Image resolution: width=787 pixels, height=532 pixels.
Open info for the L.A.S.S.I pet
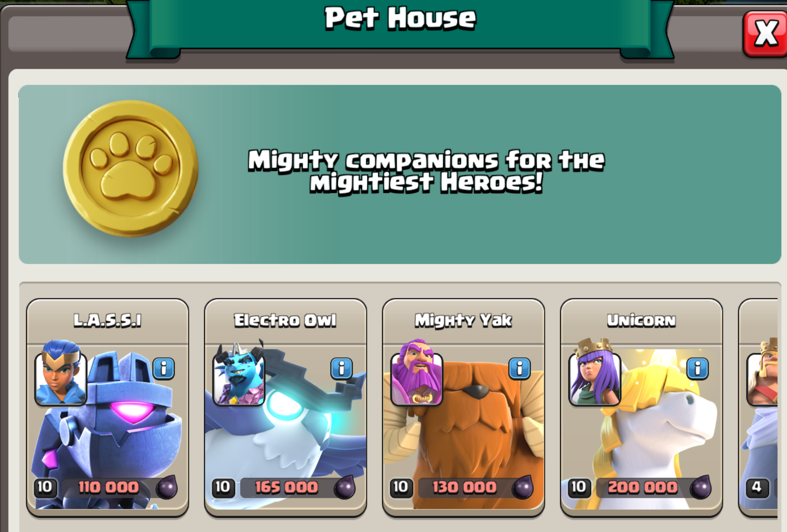tap(164, 368)
